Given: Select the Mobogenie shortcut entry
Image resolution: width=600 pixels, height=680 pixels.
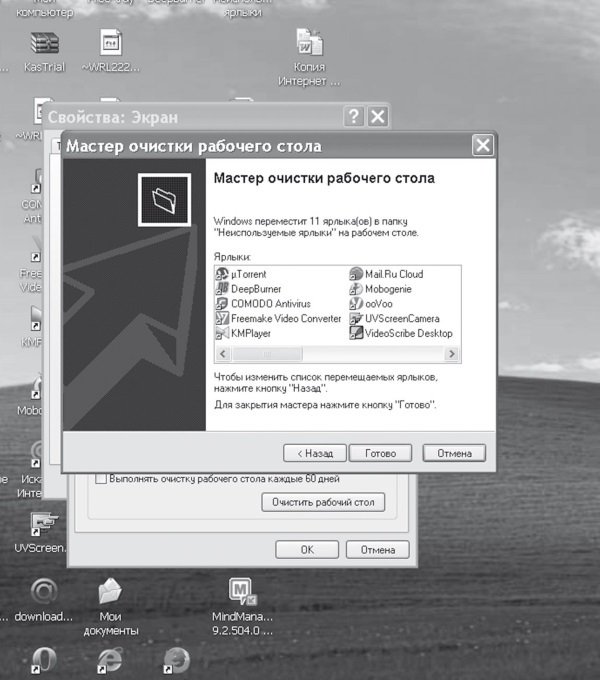Looking at the screenshot, I should coord(380,289).
